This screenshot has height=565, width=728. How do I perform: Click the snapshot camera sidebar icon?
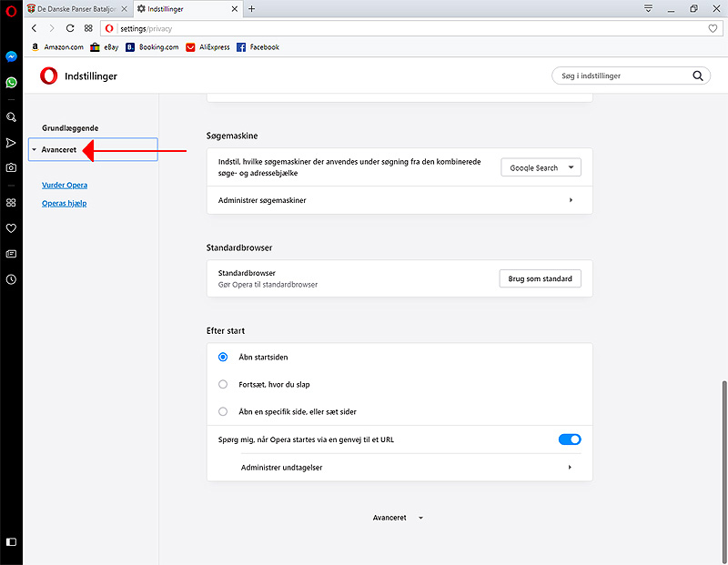click(11, 167)
